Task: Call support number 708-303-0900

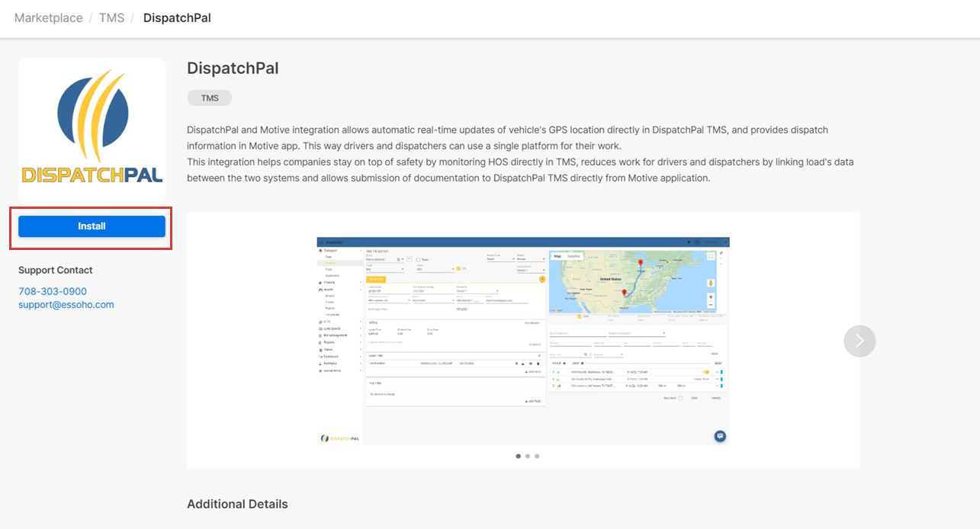Action: pyautogui.click(x=53, y=291)
